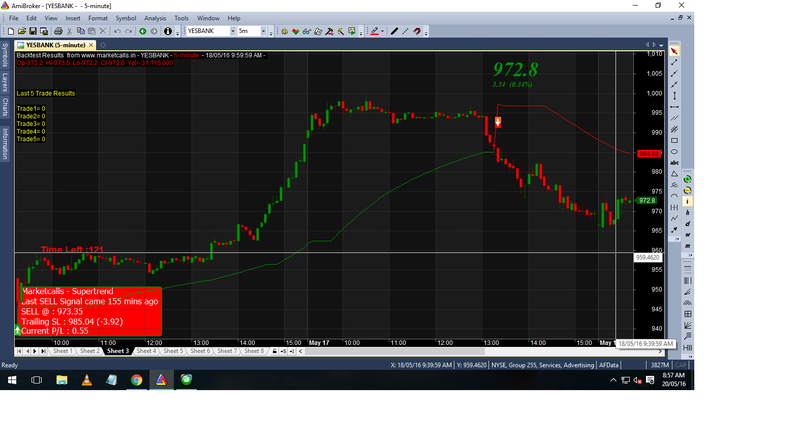800x447 pixels.
Task: Click the Save All icon
Action: 44,31
